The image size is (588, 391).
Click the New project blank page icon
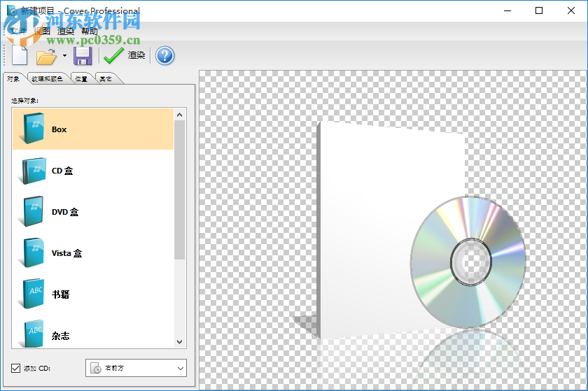pos(20,55)
